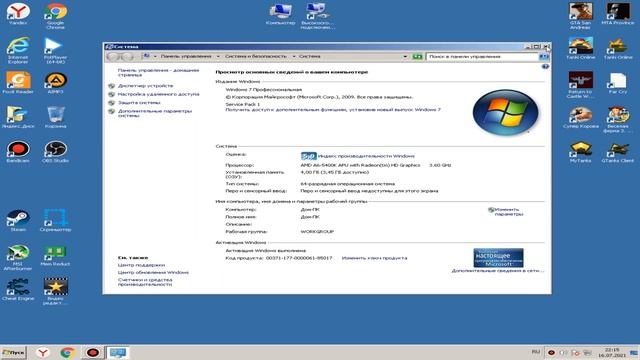Expand dropdown after Система и безопасность breadcrumb

coord(293,56)
